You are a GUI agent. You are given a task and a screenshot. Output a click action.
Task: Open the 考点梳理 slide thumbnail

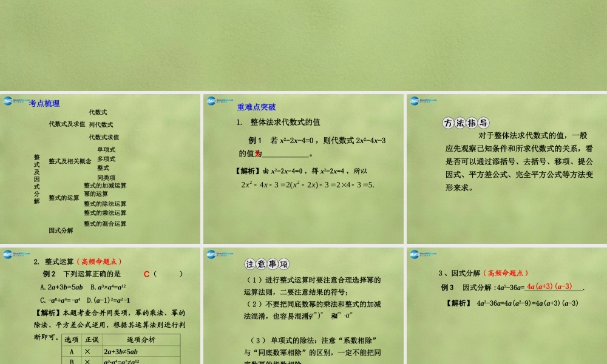(x=100, y=169)
